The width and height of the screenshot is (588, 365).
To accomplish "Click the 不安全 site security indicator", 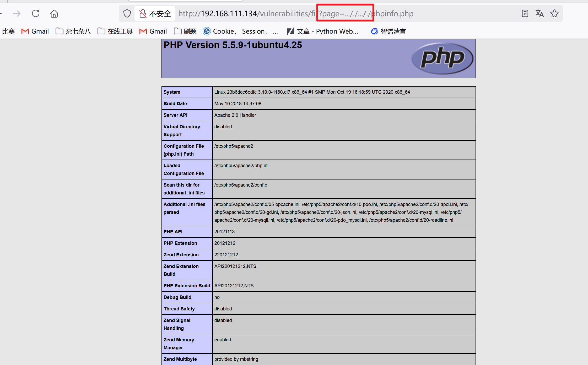I will tap(155, 13).
